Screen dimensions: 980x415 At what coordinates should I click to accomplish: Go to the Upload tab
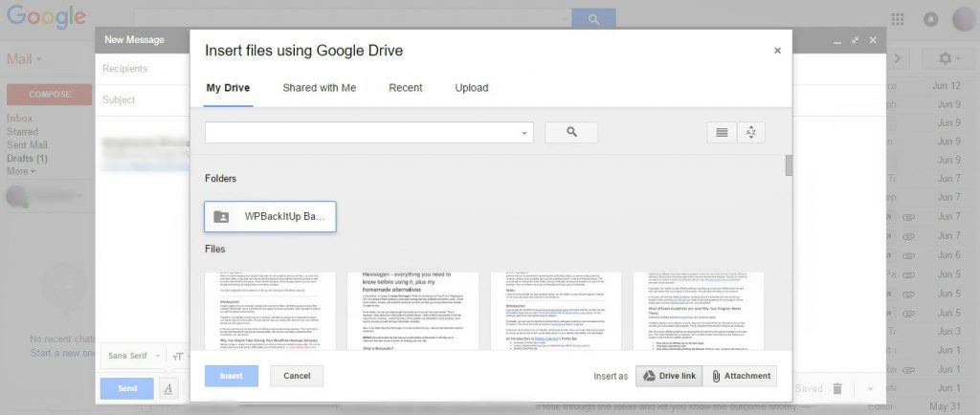(472, 88)
